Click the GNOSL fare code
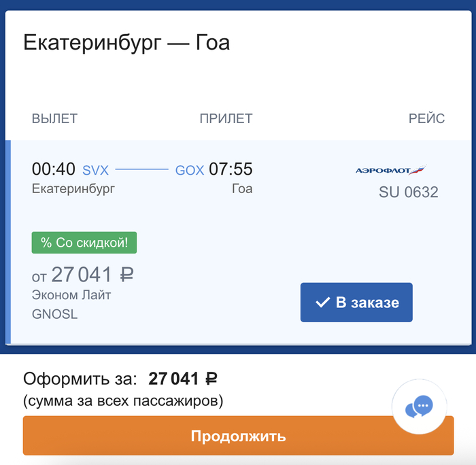 click(54, 314)
